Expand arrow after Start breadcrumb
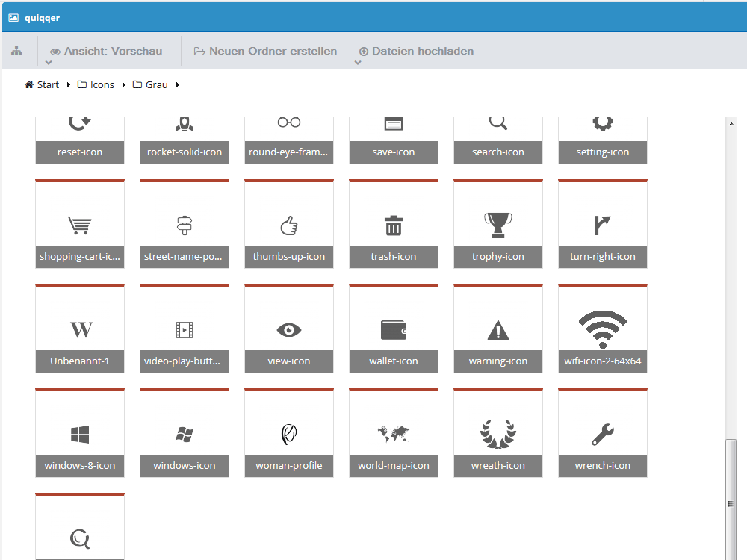Image resolution: width=747 pixels, height=560 pixels. tap(69, 85)
